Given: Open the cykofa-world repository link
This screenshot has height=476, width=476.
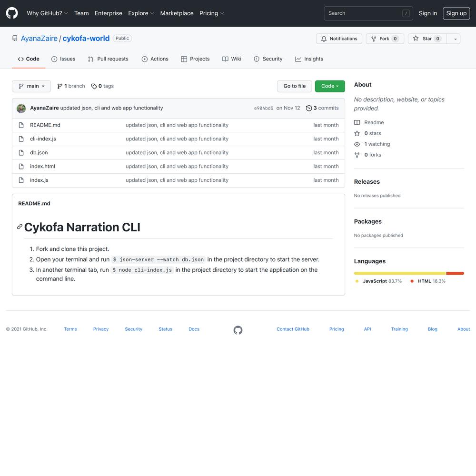Looking at the screenshot, I should click(x=86, y=39).
